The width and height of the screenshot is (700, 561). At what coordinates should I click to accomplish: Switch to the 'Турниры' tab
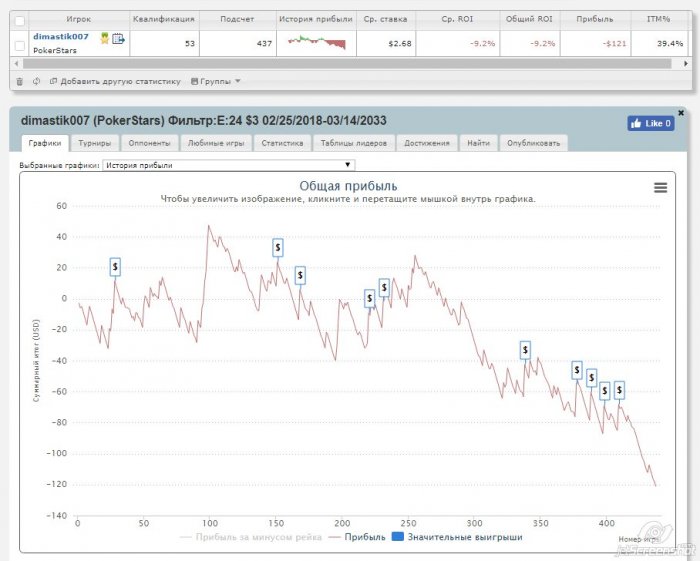tap(95, 143)
